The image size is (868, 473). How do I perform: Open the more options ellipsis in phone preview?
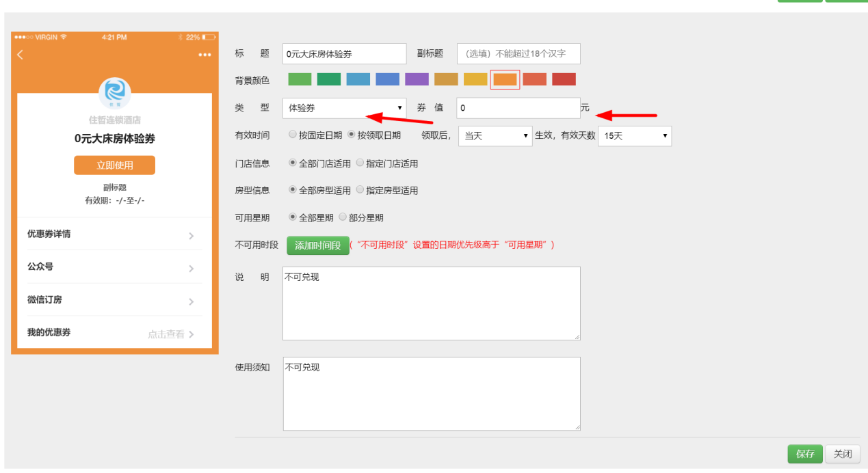pos(204,54)
